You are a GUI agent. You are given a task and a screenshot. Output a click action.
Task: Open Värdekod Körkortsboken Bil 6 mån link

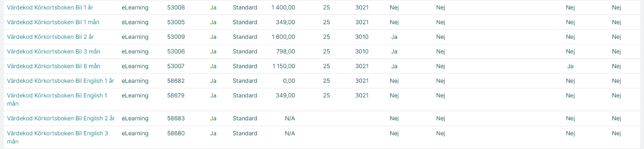click(54, 66)
